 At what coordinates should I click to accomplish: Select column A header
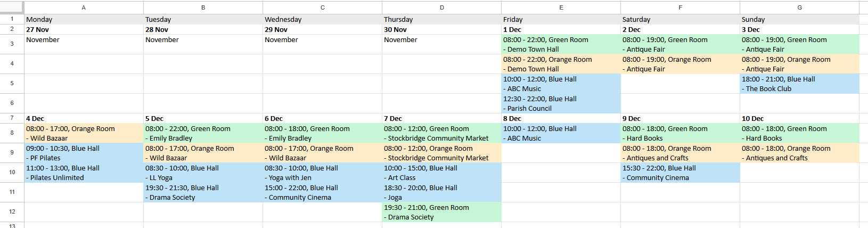[84, 7]
